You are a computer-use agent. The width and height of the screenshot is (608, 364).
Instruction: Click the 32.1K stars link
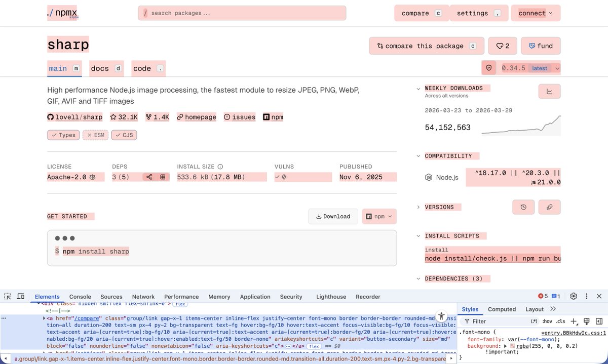click(x=124, y=117)
